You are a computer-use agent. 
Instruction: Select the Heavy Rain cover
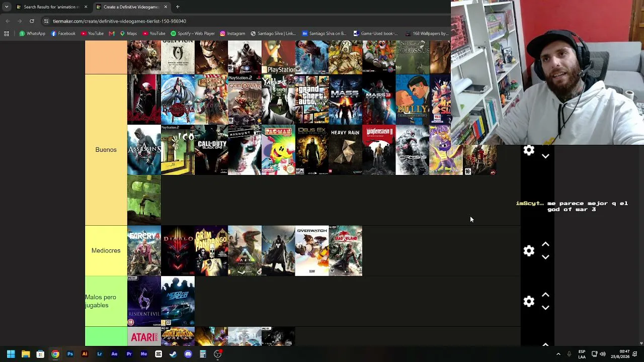tap(346, 150)
